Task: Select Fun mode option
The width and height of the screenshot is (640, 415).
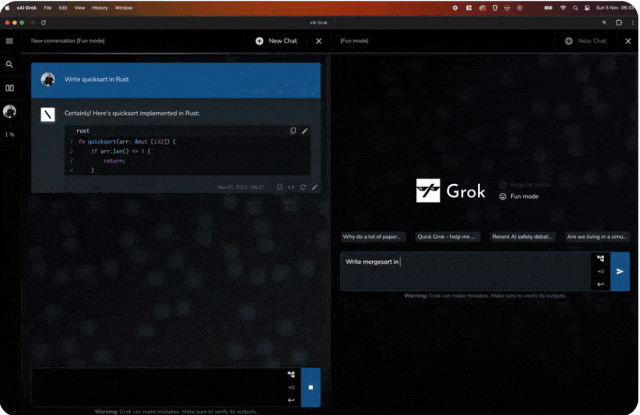Action: pos(519,196)
